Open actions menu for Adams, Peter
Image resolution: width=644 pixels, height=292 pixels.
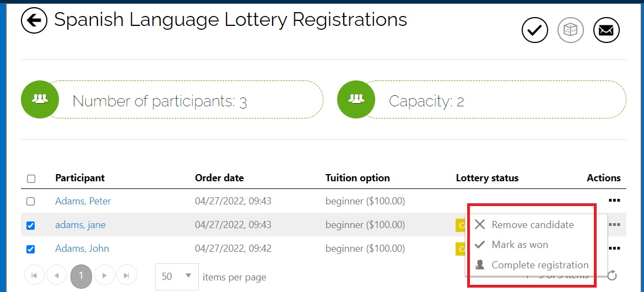[614, 201]
